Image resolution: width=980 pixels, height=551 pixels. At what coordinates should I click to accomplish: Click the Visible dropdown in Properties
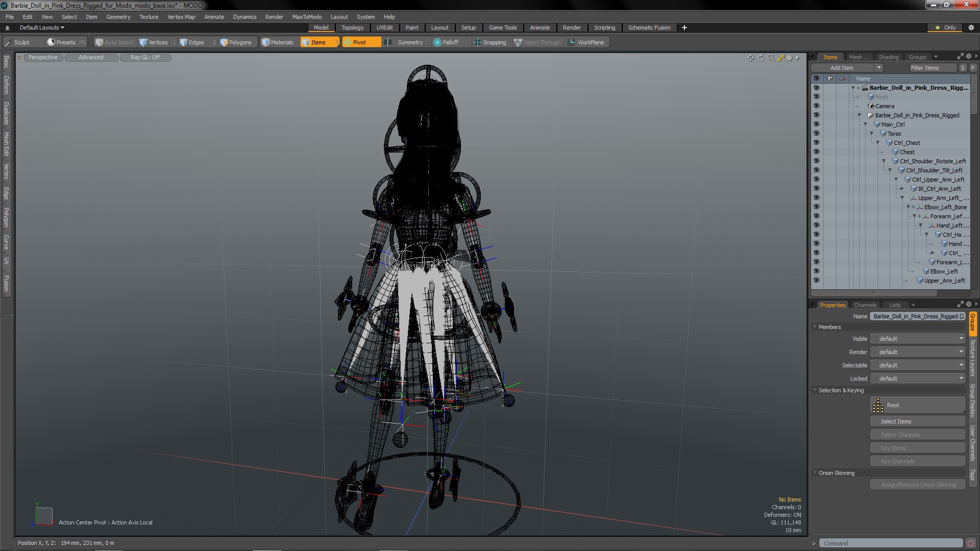919,338
